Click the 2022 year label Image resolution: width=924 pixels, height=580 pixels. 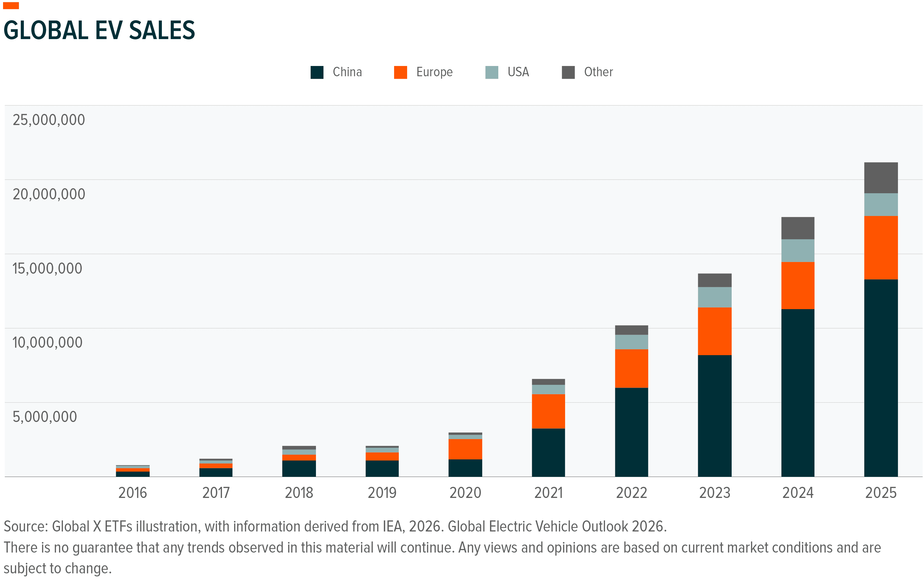[631, 493]
